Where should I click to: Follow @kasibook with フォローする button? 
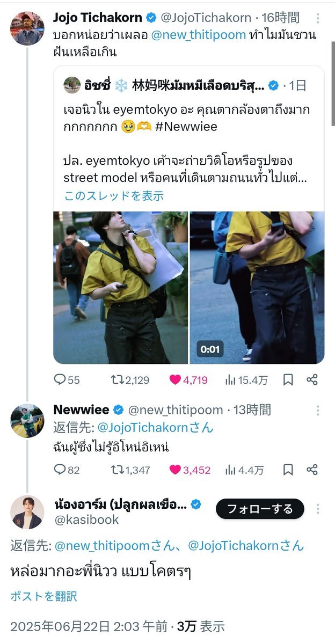(260, 509)
